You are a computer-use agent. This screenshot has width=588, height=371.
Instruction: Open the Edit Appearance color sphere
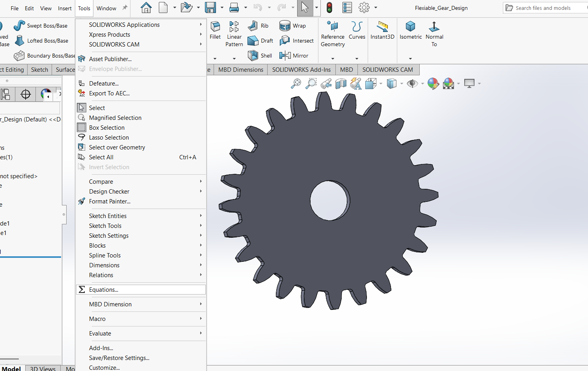point(433,83)
